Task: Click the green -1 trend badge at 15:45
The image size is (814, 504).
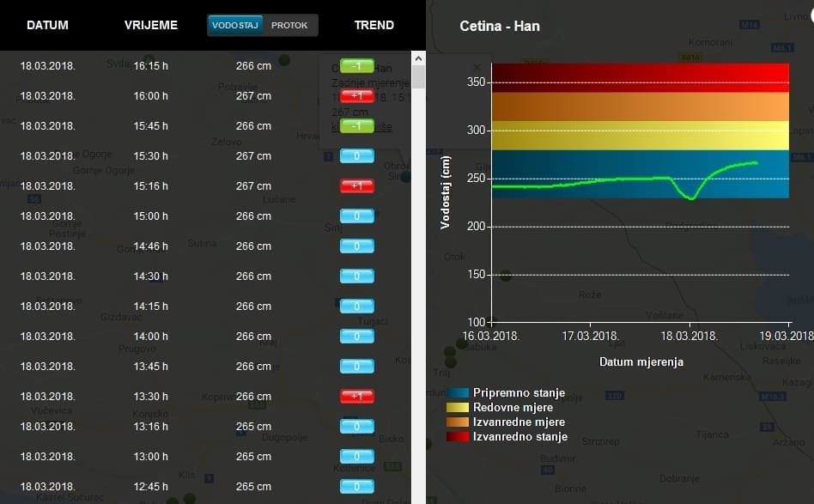Action: pos(357,125)
